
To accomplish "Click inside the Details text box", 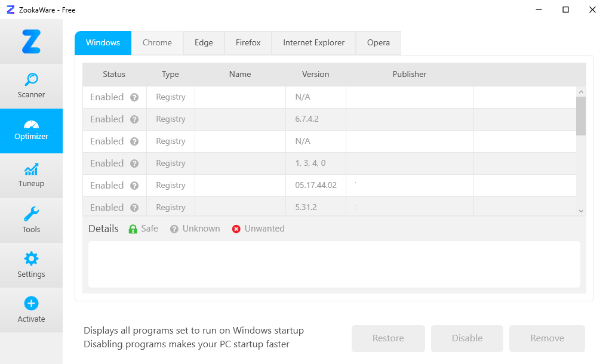I will click(334, 264).
